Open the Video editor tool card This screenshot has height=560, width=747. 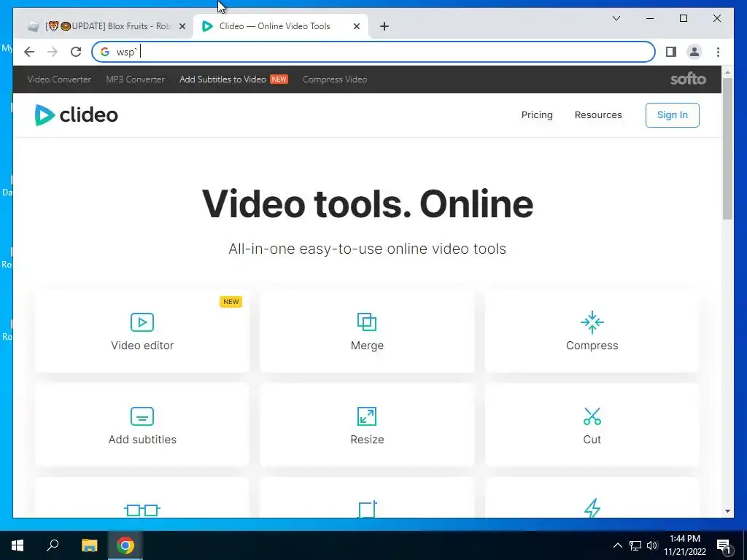click(142, 330)
